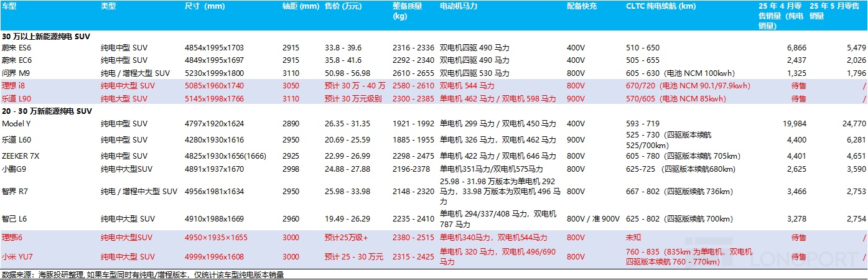This screenshot has width=868, height=280.
Task: Click the ZEEKER 7X model name
Action: pos(21,156)
